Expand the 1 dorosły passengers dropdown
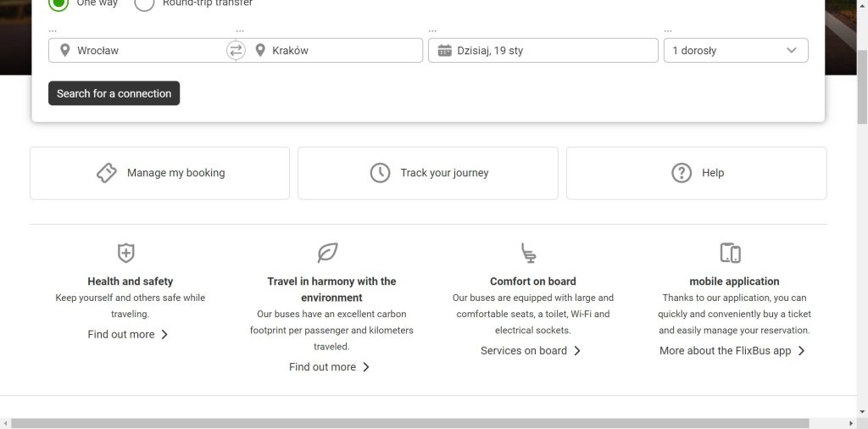 [735, 50]
